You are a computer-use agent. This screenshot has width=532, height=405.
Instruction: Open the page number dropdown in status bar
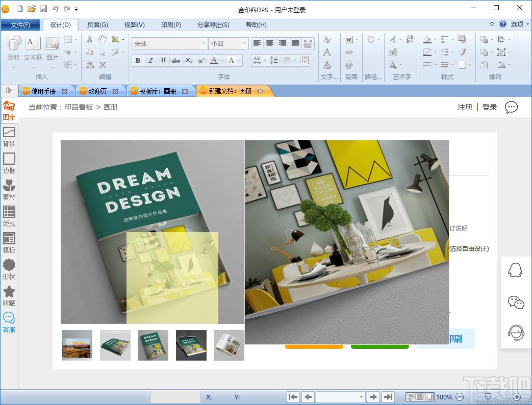pos(361,396)
